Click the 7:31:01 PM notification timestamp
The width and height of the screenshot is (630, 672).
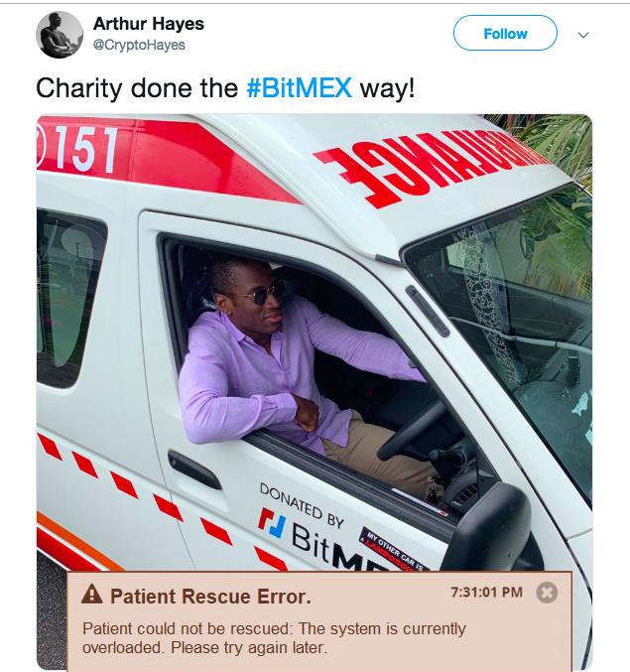coord(486,593)
